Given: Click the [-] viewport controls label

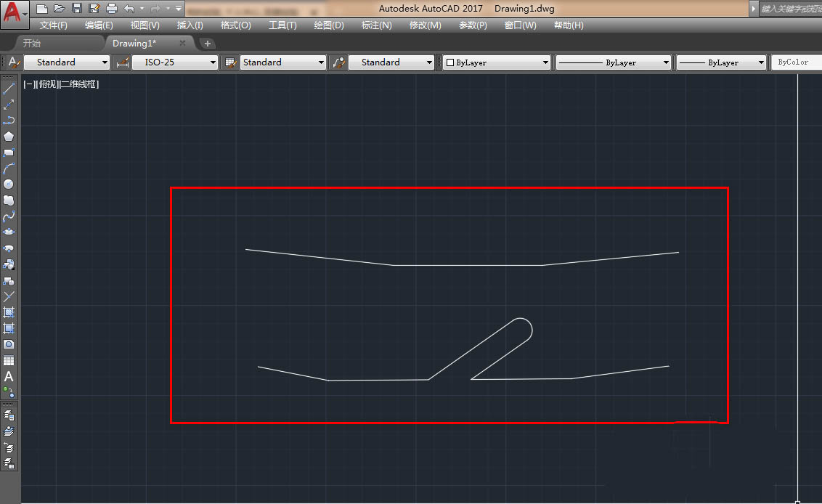Looking at the screenshot, I should tap(30, 84).
